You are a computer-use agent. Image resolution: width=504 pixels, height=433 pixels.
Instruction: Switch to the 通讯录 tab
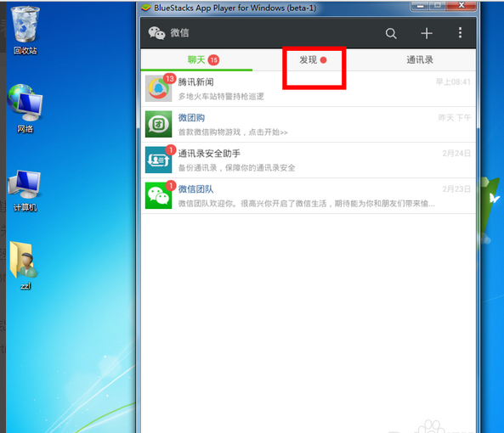click(420, 59)
